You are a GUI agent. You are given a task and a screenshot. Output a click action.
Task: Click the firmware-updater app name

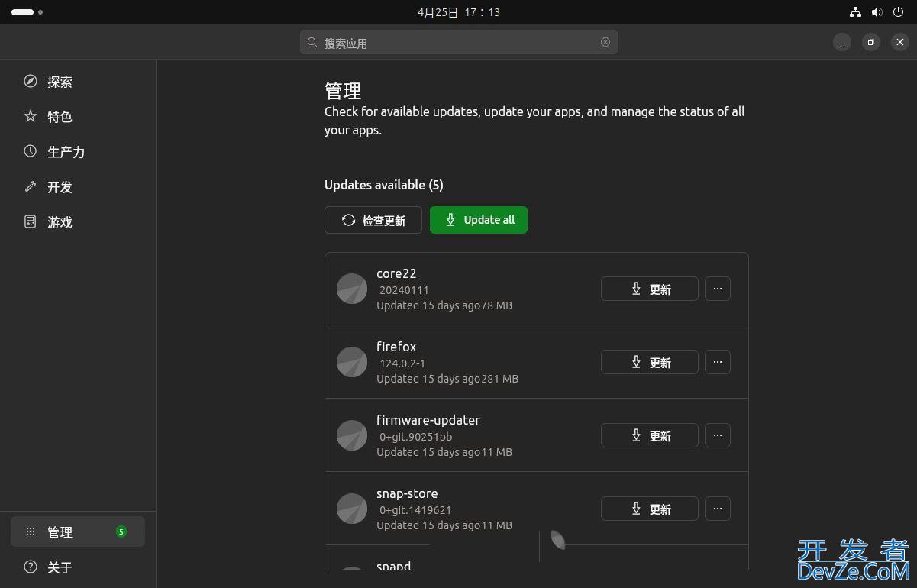point(428,420)
